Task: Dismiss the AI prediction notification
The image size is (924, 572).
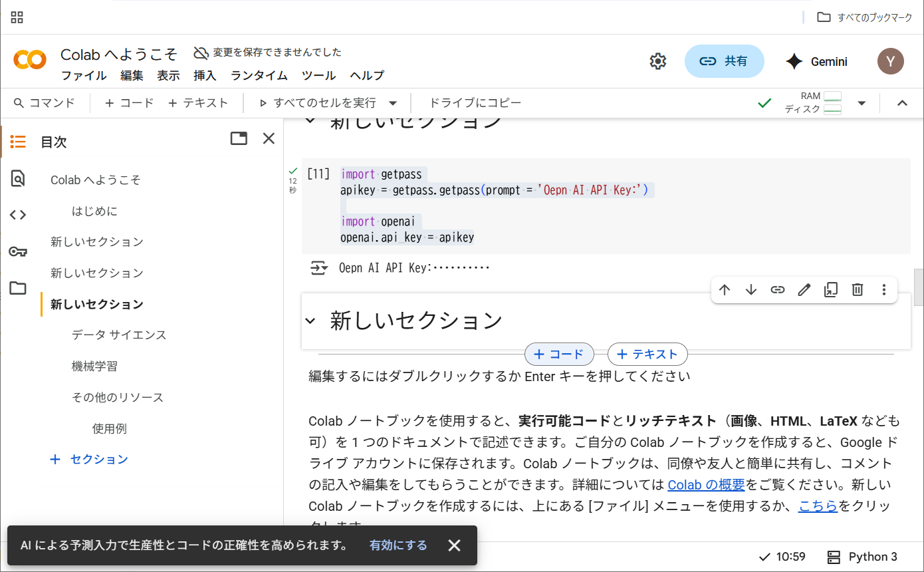Action: pyautogui.click(x=454, y=545)
